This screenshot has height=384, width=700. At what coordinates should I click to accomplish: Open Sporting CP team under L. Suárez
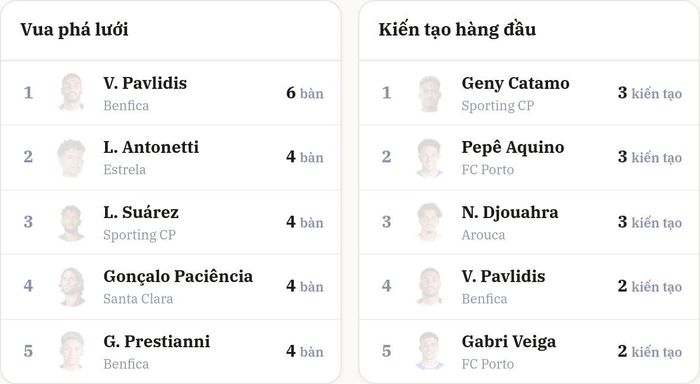pyautogui.click(x=139, y=234)
